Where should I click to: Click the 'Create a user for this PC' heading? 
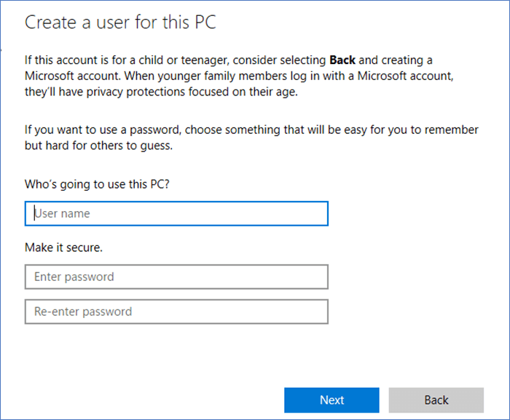coord(120,23)
